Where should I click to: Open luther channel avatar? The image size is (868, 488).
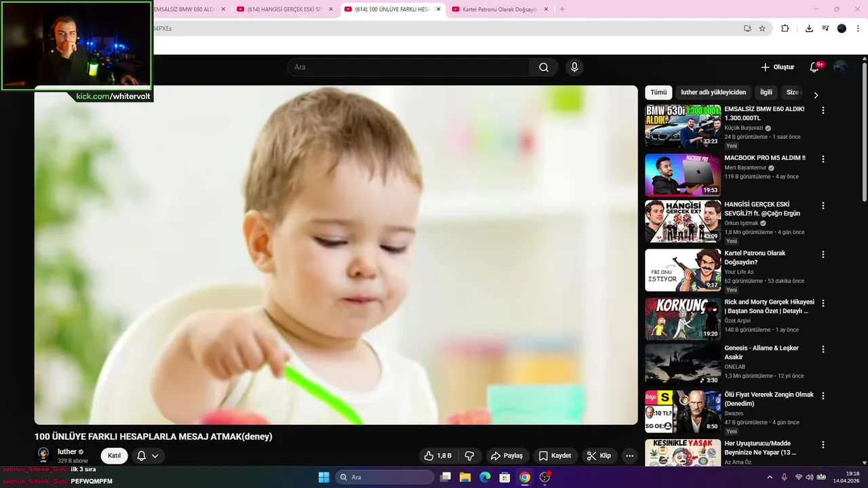pyautogui.click(x=44, y=455)
